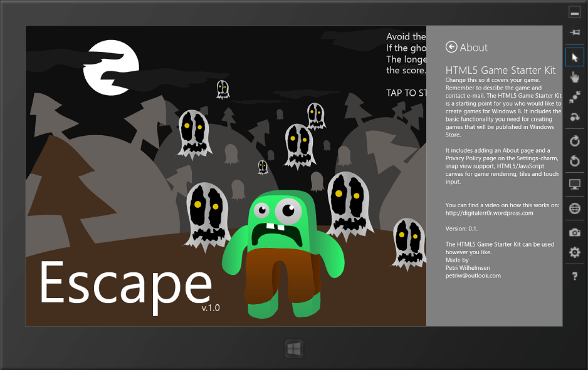This screenshot has height=370, width=588.
Task: Select Mouse mode in simulator toolbar
Action: pyautogui.click(x=574, y=58)
